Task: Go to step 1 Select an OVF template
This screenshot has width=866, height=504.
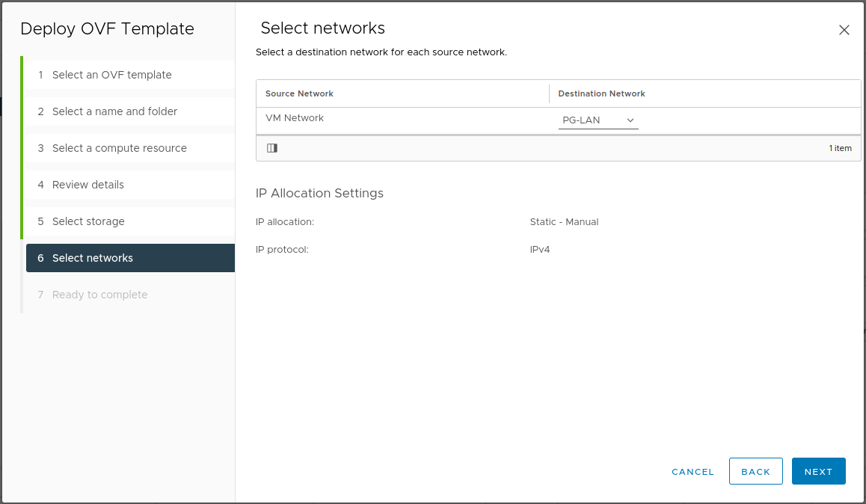Action: pos(112,75)
